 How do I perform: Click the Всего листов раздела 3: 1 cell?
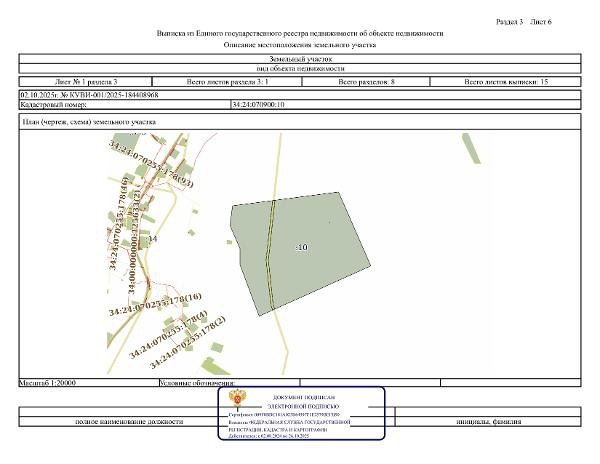pyautogui.click(x=227, y=81)
